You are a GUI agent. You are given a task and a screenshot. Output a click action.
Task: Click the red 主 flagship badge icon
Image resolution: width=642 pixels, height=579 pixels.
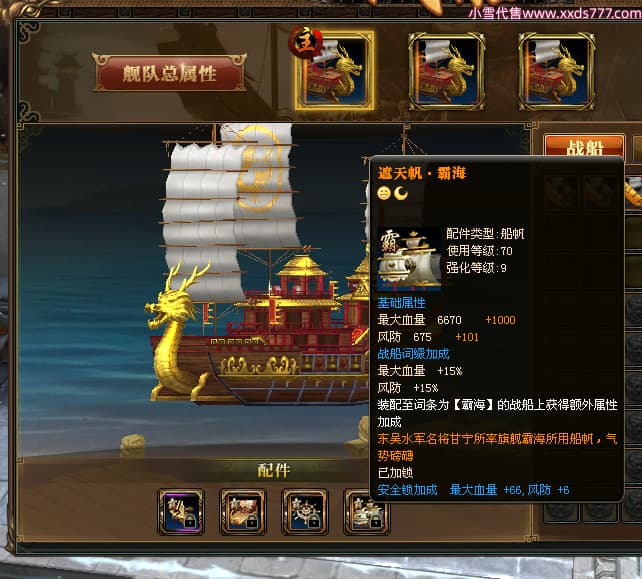(x=305, y=41)
